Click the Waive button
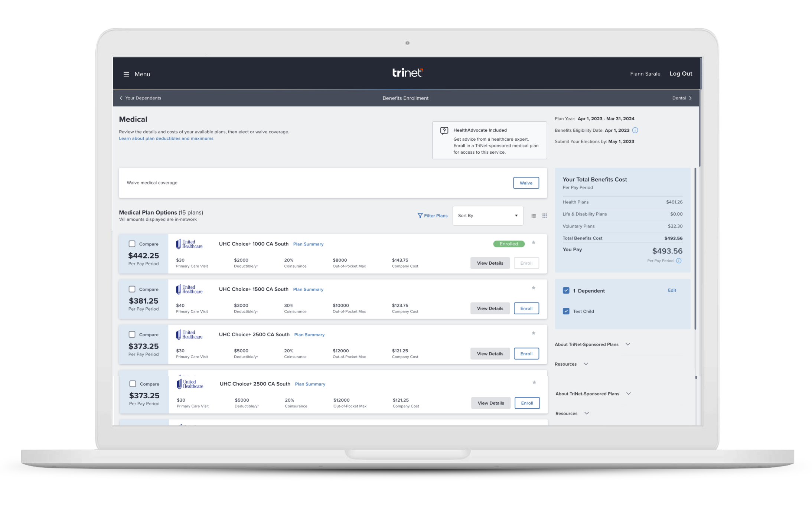812x513 pixels. [526, 183]
